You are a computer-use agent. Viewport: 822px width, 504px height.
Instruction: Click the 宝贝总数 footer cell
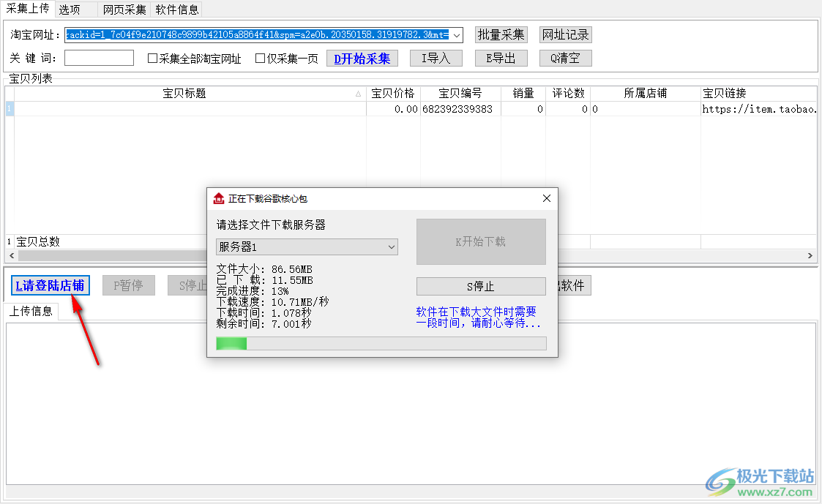click(x=38, y=241)
